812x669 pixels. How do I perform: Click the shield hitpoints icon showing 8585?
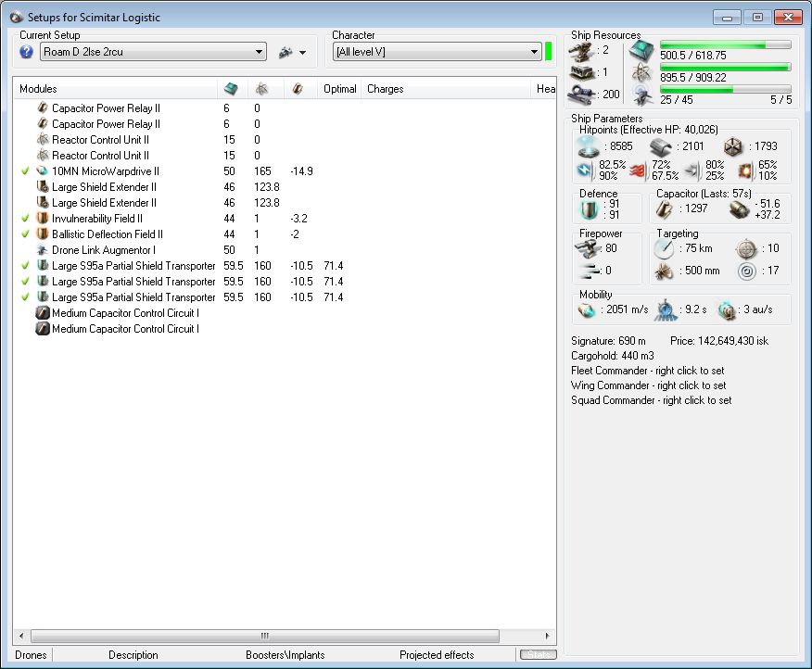589,146
